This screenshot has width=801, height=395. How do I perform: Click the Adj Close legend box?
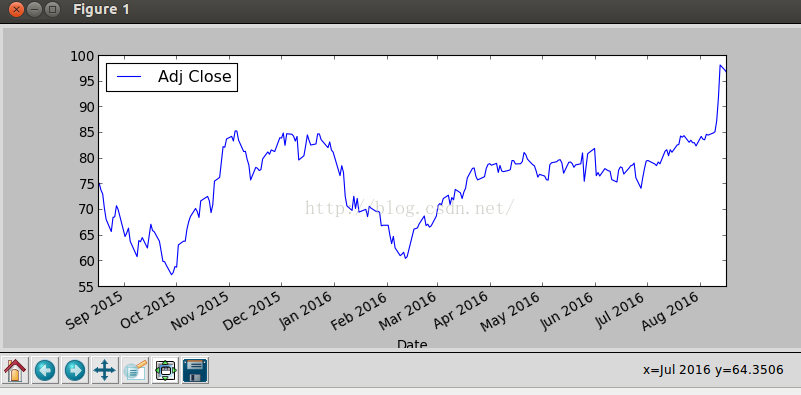click(x=172, y=77)
